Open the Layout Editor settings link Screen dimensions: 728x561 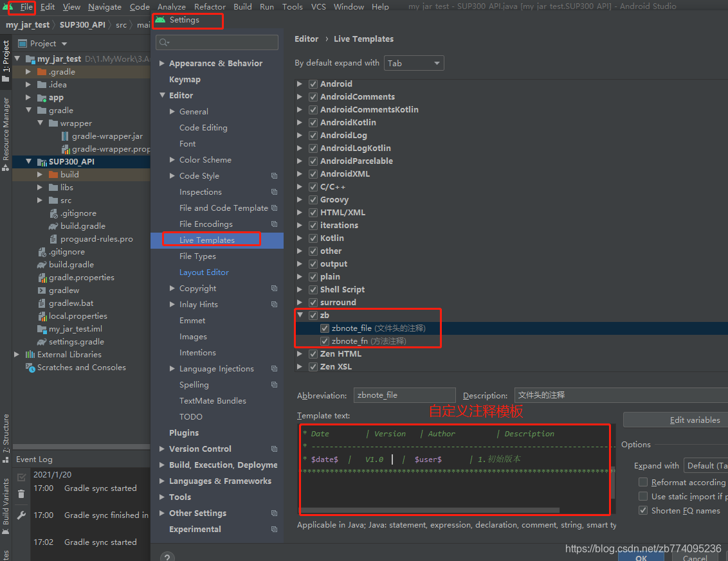(x=205, y=272)
